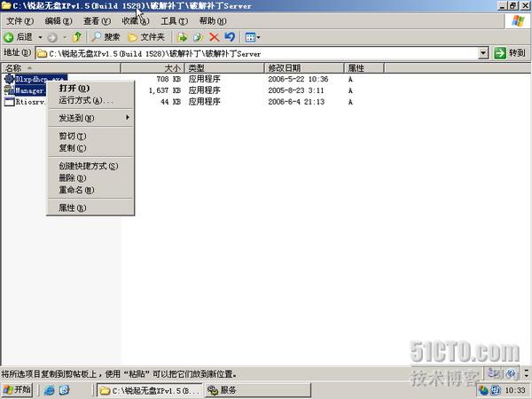
Task: Click the blue Undo arrow icon
Action: click(x=230, y=36)
